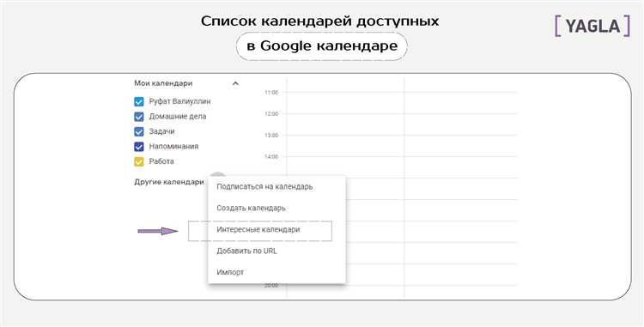Click the Другие календари section label

[169, 182]
